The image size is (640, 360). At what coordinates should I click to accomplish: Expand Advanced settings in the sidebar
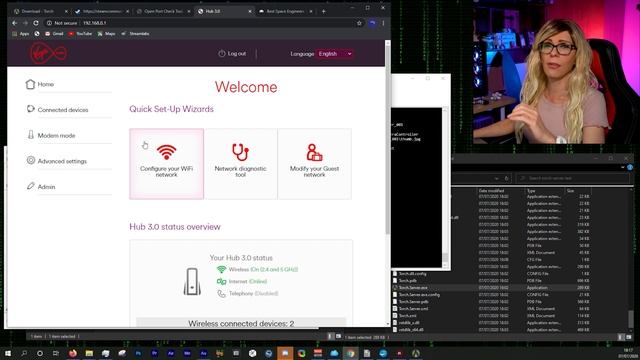pos(62,161)
